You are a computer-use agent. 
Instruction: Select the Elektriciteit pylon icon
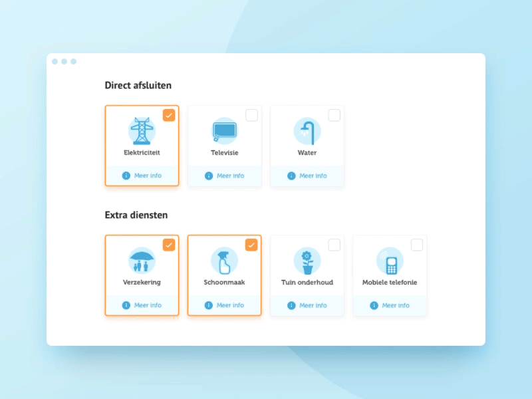point(141,131)
